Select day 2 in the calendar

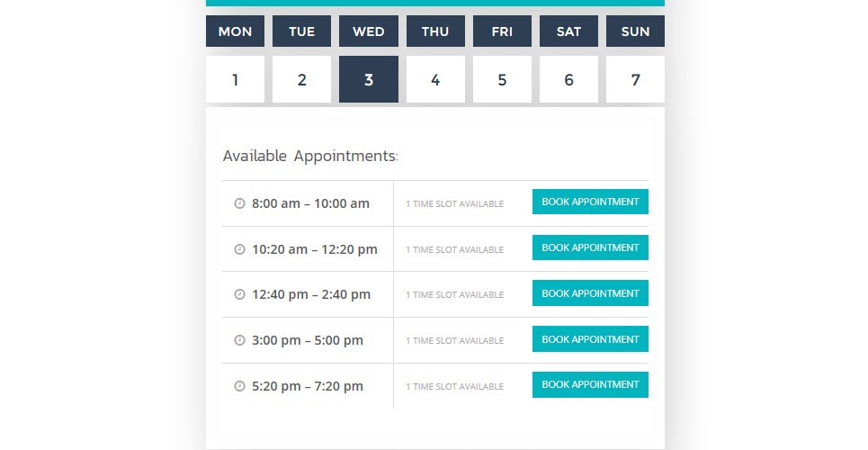pyautogui.click(x=301, y=79)
